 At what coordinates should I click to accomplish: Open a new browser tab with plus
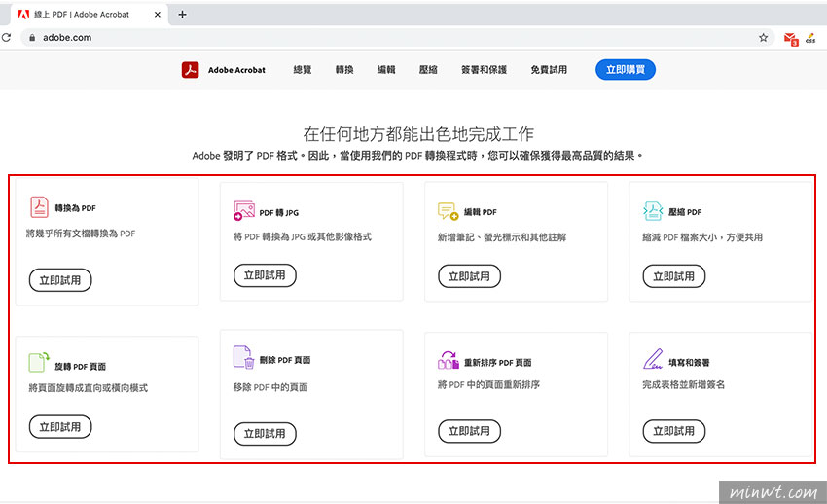[x=183, y=15]
